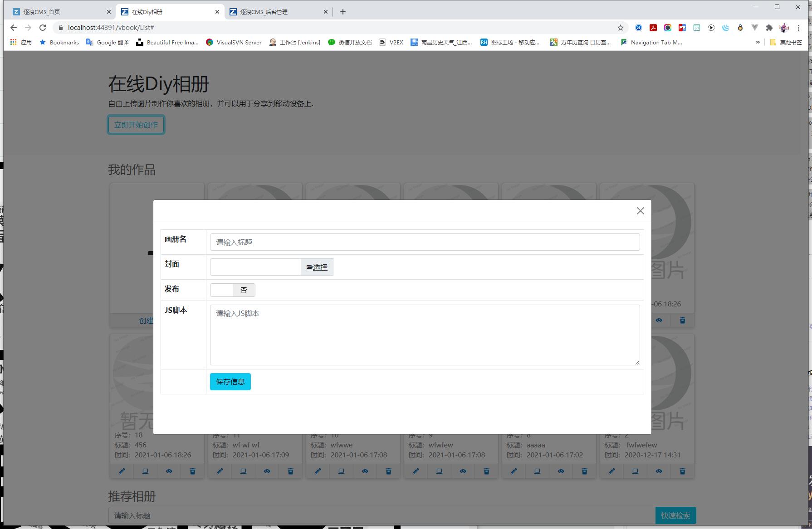Click the 保存信息 save button
The height and width of the screenshot is (529, 812).
[230, 381]
